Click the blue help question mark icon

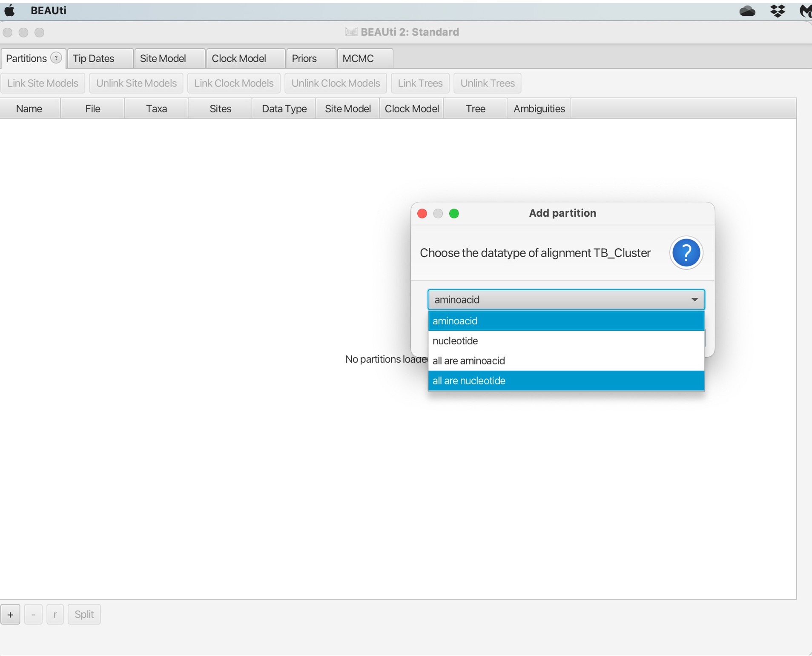click(x=686, y=253)
